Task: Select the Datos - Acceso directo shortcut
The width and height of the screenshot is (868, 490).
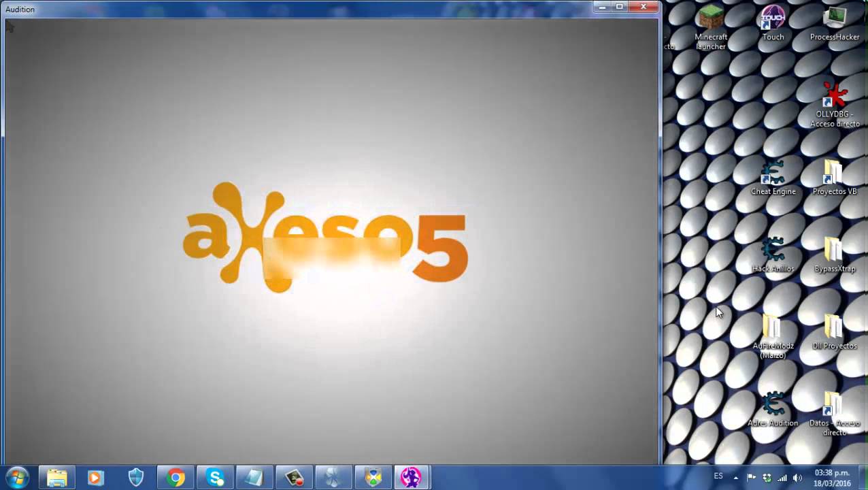Action: (x=835, y=414)
